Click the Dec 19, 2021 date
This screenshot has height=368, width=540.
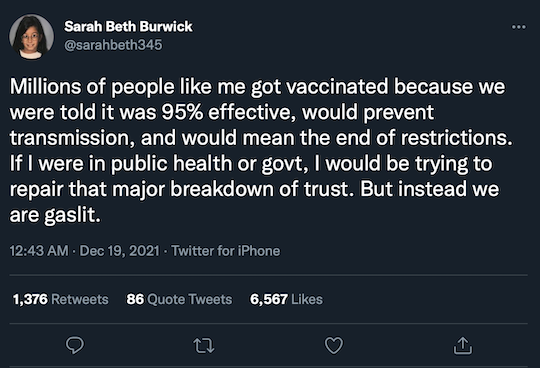point(120,251)
